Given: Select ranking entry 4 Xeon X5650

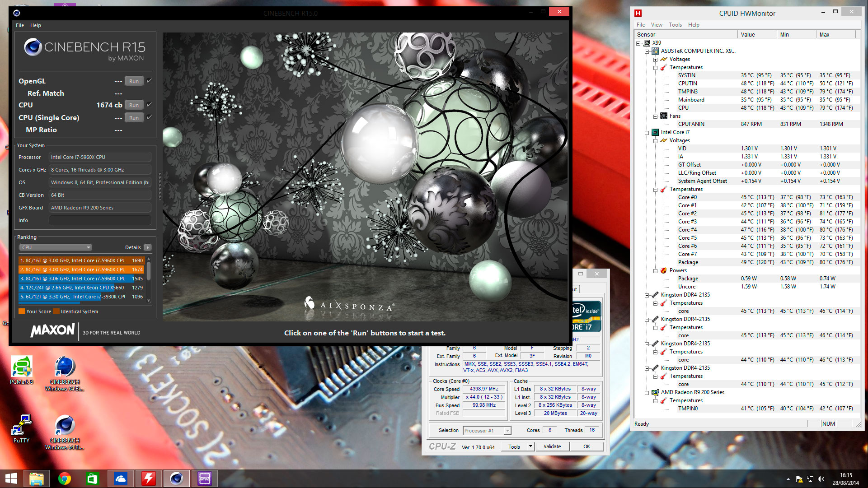Looking at the screenshot, I should coord(81,288).
